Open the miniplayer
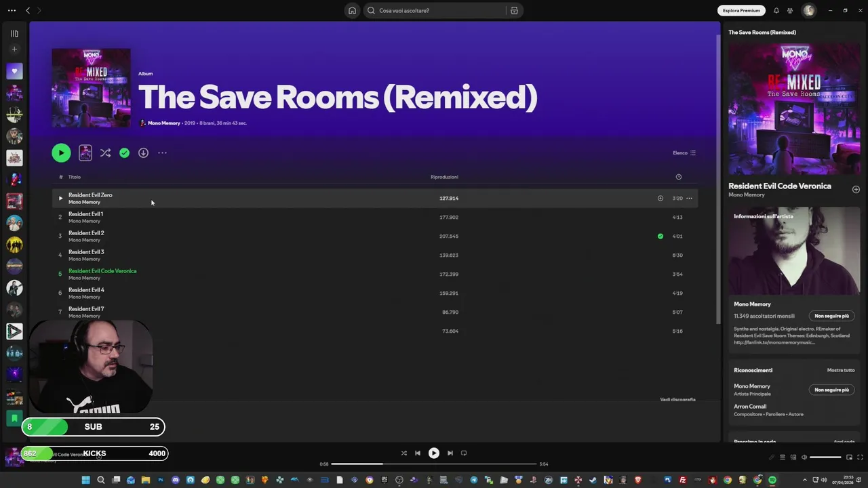 coord(849,457)
